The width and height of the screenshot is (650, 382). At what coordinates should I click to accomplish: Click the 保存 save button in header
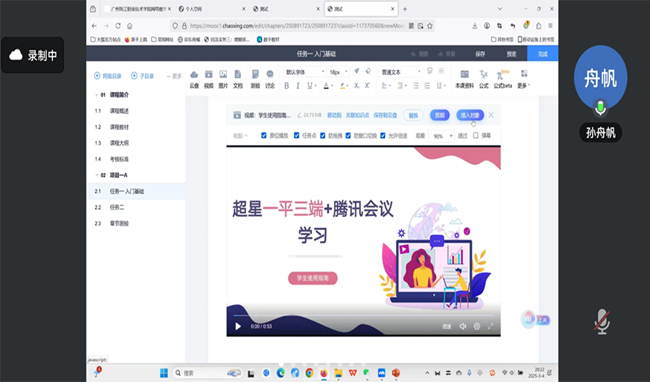(x=480, y=54)
